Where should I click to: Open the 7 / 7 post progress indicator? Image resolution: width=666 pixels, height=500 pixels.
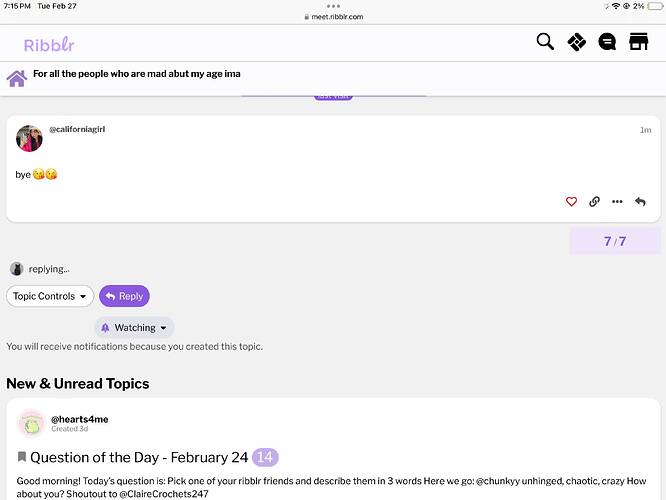point(615,241)
